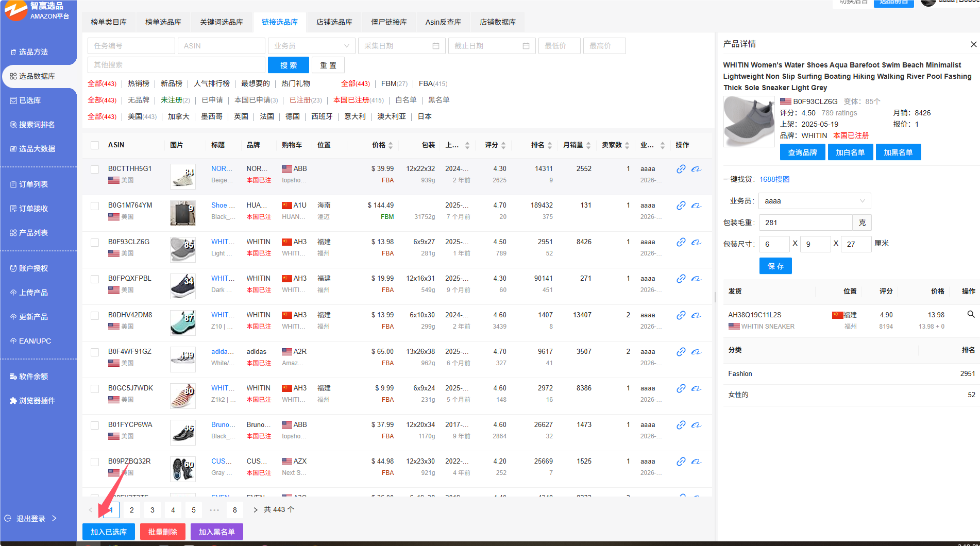Close the 产品详情 panel
The height and width of the screenshot is (546, 980).
coord(973,44)
